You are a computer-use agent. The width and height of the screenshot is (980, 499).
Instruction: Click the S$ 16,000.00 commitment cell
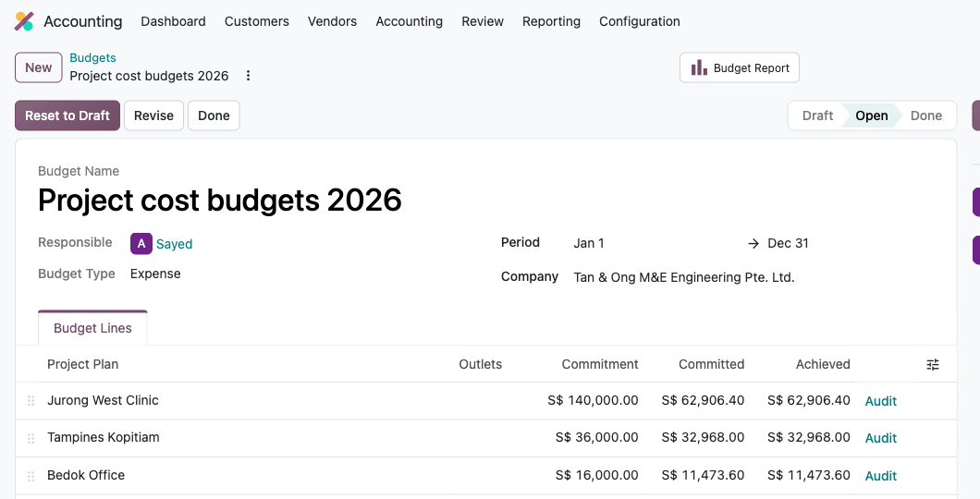coord(597,475)
